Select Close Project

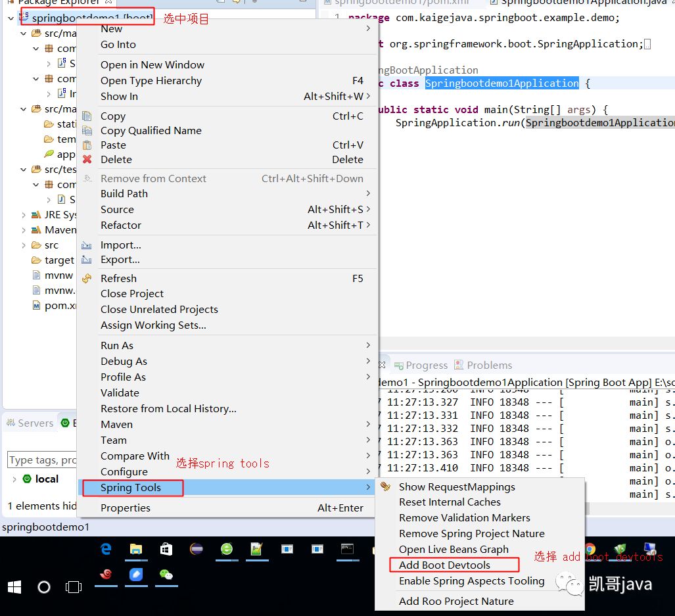132,294
